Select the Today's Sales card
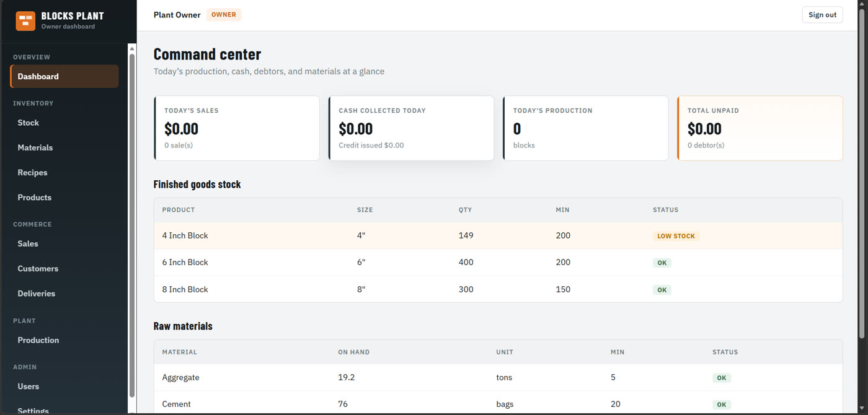 [237, 128]
